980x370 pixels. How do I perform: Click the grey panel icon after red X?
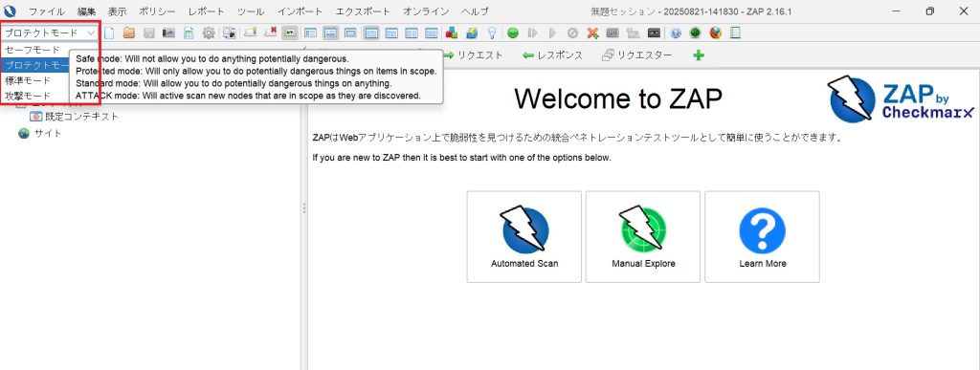click(x=612, y=33)
